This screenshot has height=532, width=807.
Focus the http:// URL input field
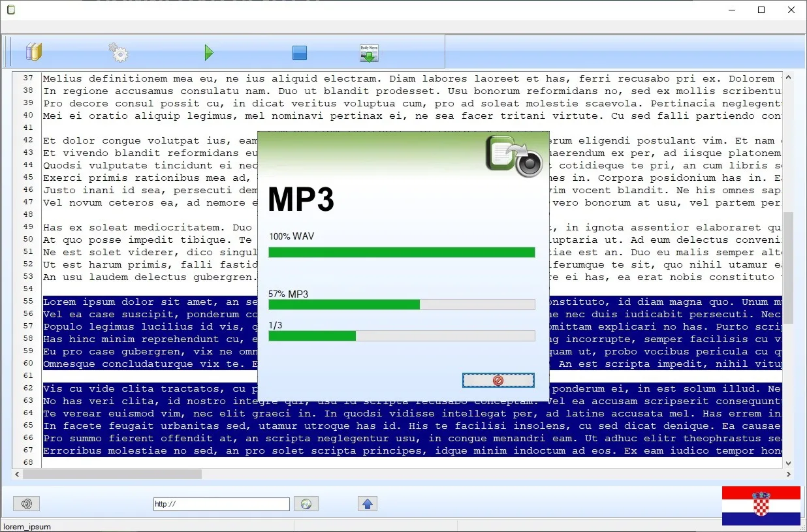tap(221, 504)
